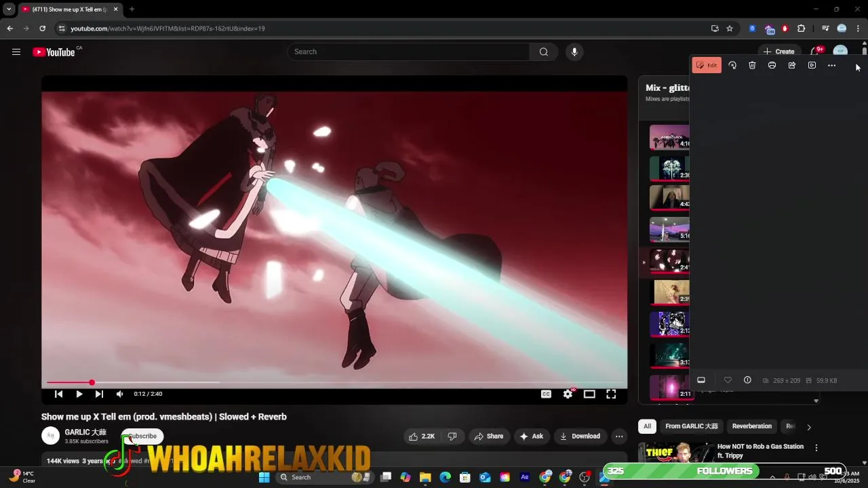Focus the YouTube search box

pyautogui.click(x=409, y=52)
